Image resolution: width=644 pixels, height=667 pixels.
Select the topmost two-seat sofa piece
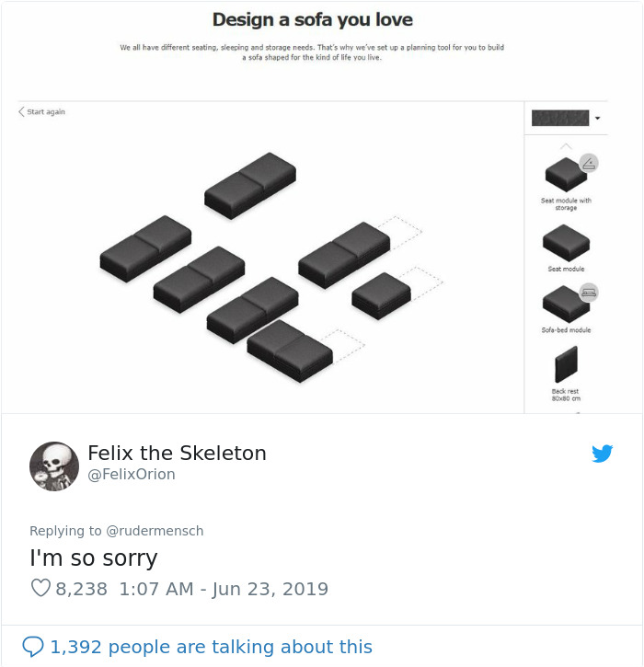[251, 184]
